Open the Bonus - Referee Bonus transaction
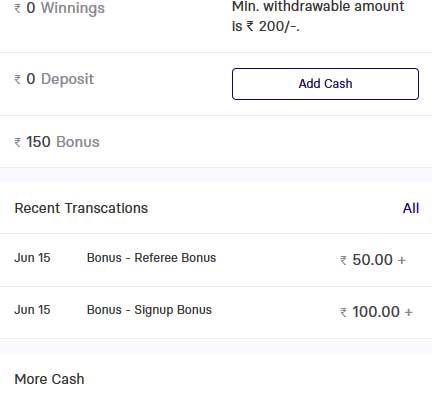 [216, 260]
